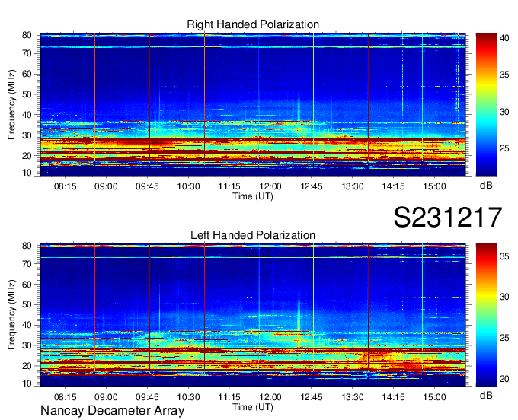Click the 11:15 tick label in top plot
The image size is (518, 420).
pyautogui.click(x=229, y=186)
